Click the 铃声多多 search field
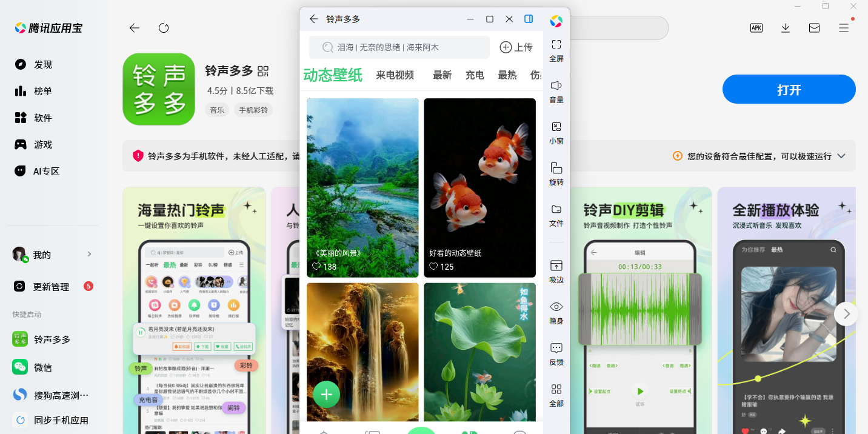This screenshot has height=434, width=868. tap(399, 47)
